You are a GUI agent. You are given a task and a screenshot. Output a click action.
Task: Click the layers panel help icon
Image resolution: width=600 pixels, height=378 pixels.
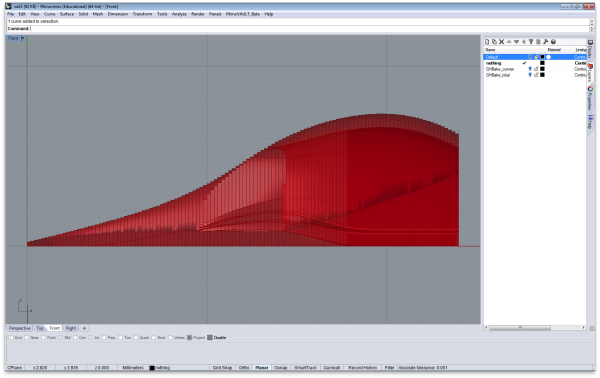coord(553,42)
